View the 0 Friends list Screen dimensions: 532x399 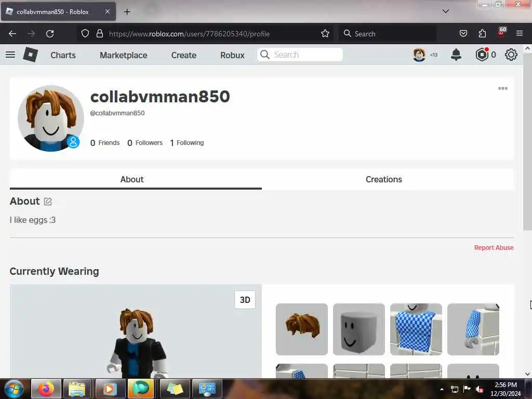(105, 143)
